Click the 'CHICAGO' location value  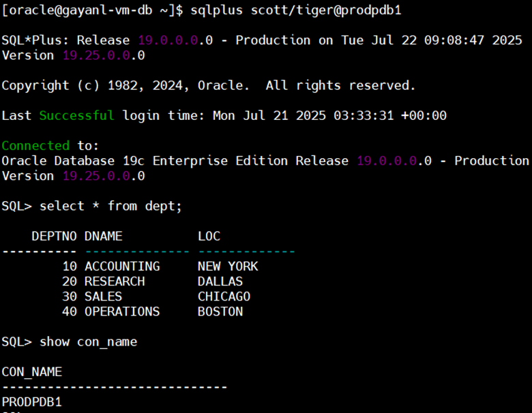[224, 296]
